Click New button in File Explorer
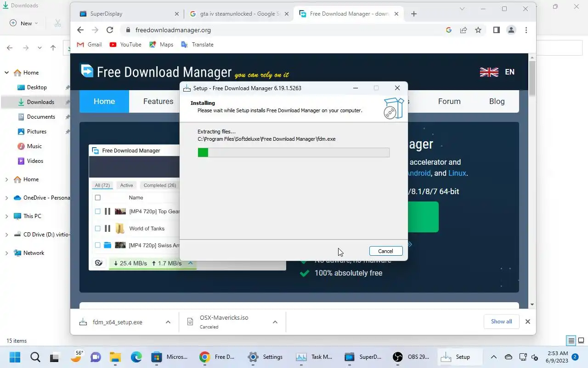This screenshot has height=368, width=588. coord(24,23)
